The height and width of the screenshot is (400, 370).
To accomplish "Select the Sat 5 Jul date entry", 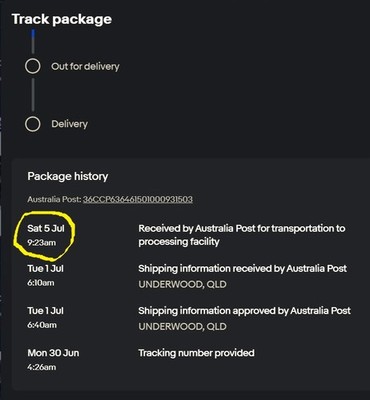I will pyautogui.click(x=46, y=228).
